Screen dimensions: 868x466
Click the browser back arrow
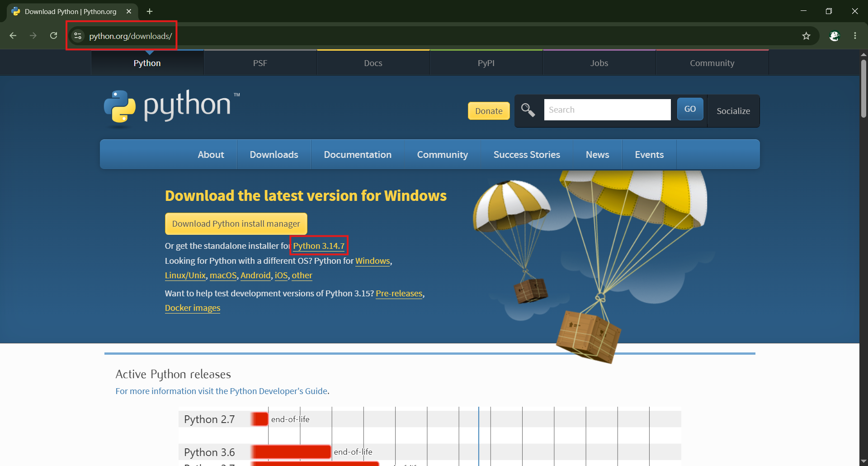pyautogui.click(x=13, y=36)
